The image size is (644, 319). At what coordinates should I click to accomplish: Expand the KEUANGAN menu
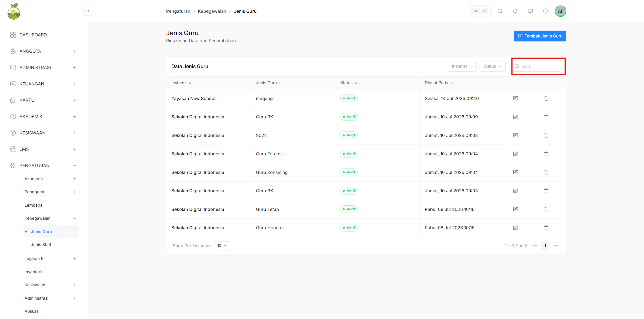point(74,84)
